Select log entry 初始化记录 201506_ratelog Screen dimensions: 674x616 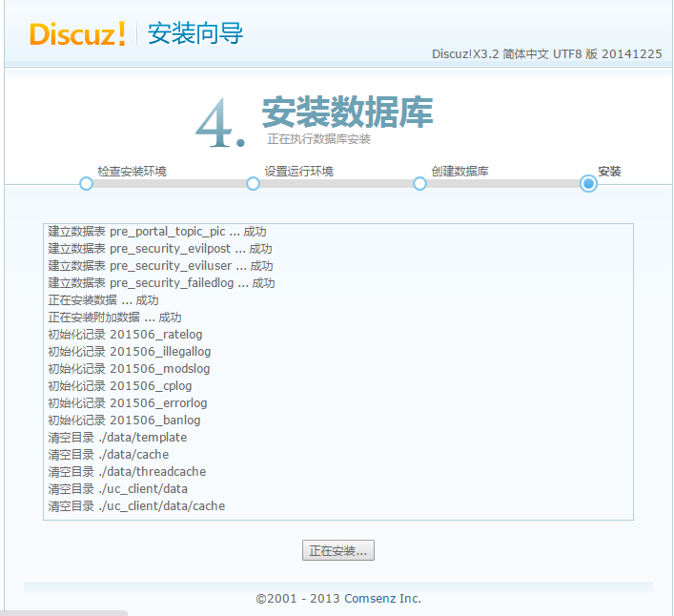click(125, 334)
